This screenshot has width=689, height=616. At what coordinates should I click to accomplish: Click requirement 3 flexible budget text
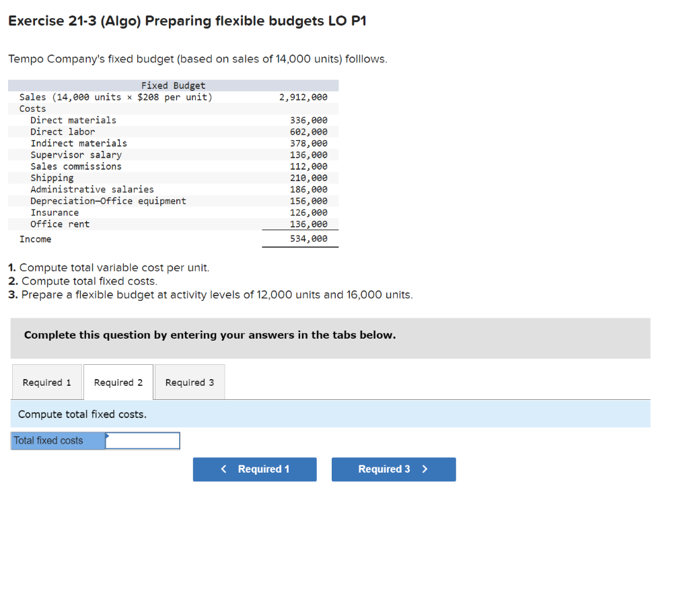pyautogui.click(x=211, y=295)
